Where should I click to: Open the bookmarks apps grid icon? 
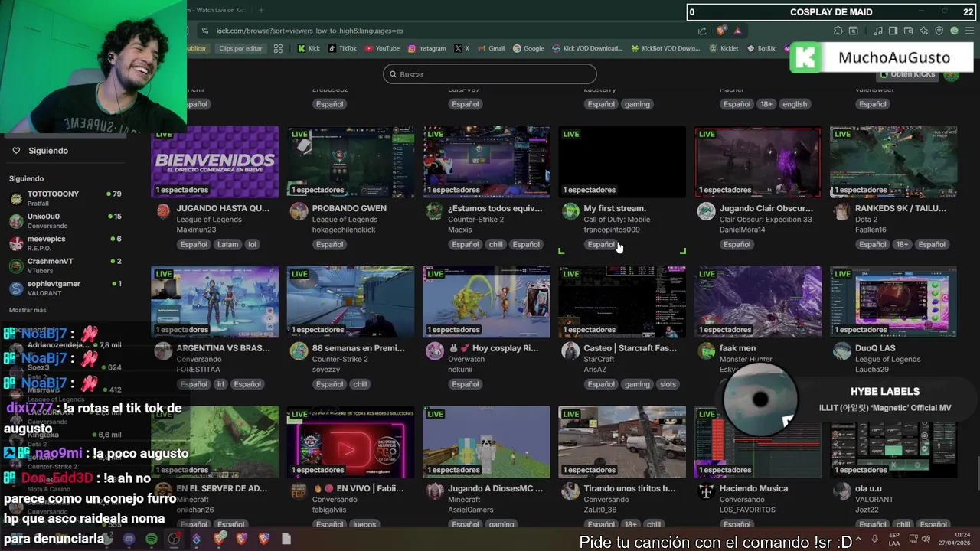pos(278,48)
